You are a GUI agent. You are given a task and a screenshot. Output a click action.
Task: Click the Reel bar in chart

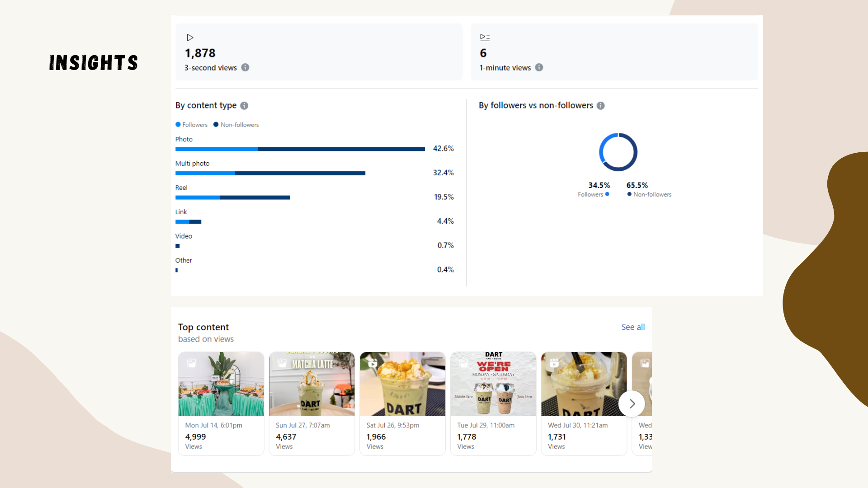[232, 197]
